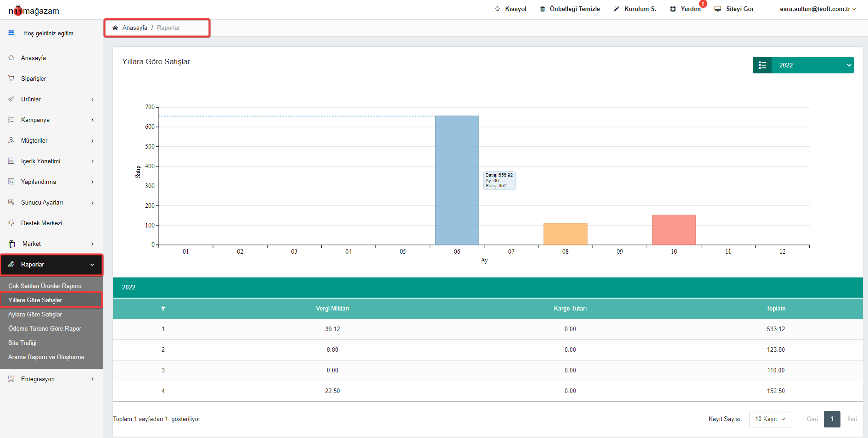The width and height of the screenshot is (868, 438).
Task: Open Ödeme Türüne Göre Rapor
Action: pyautogui.click(x=45, y=328)
